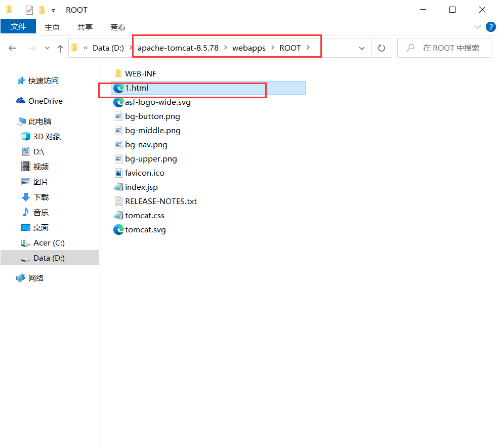Select OneDrive in the navigation pane
The width and height of the screenshot is (498, 448).
(46, 101)
